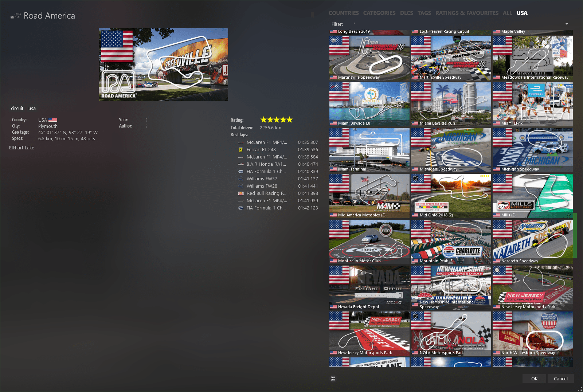Click the "circuit" tag under the preview
This screenshot has height=392, width=583.
(x=17, y=109)
